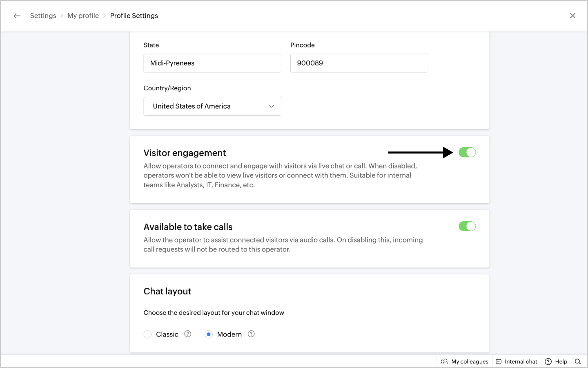Viewport: 588px width, 368px height.
Task: Close Profile Settings with X icon
Action: 572,16
